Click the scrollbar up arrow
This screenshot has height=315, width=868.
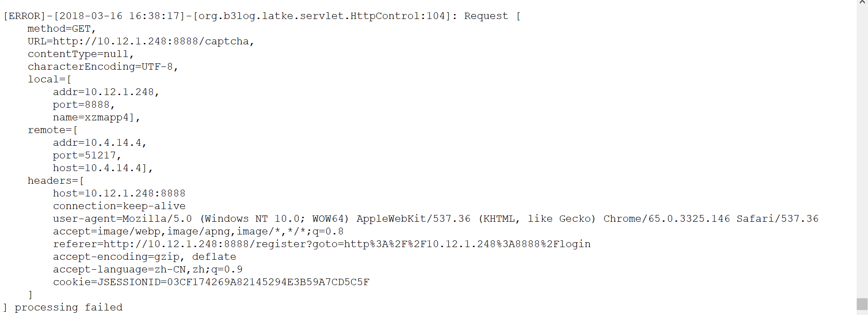click(862, 3)
